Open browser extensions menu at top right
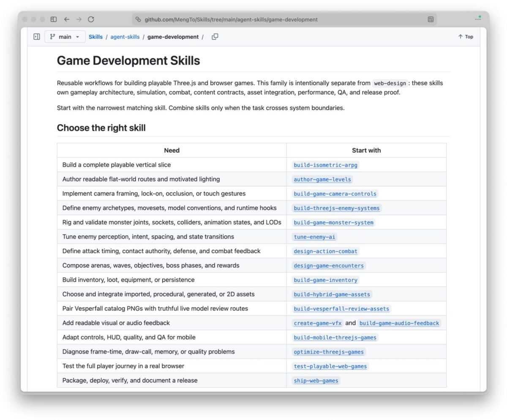Viewport: 507px width, 420px height. tap(478, 19)
